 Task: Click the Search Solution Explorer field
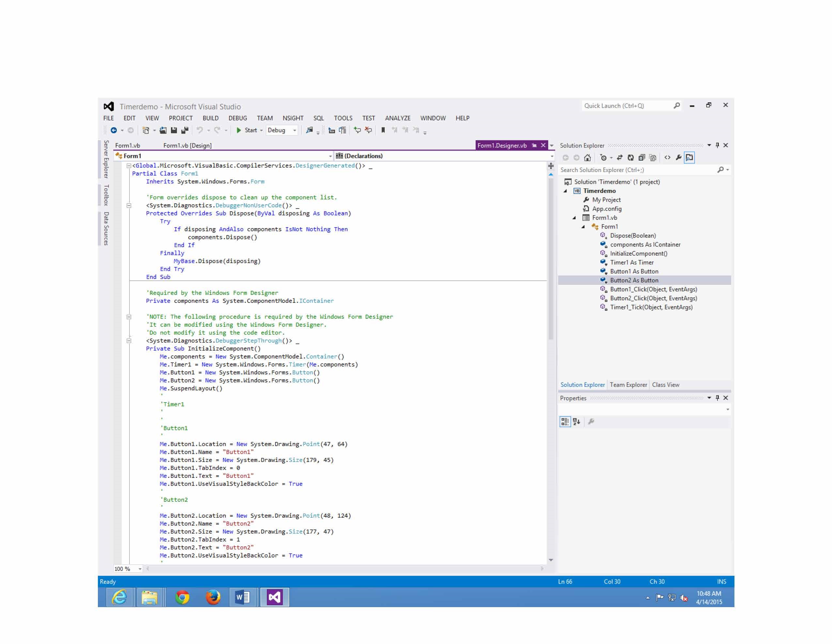[636, 170]
